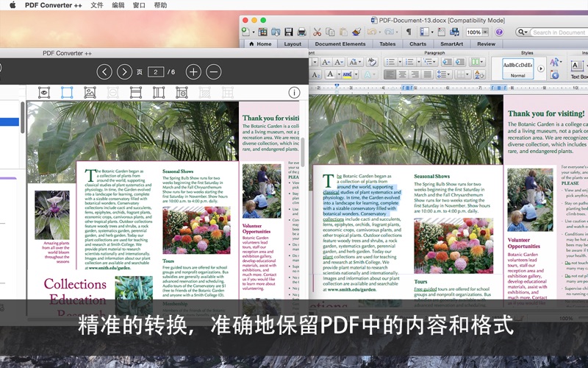
Task: Click the Search in Document field
Action: pyautogui.click(x=559, y=32)
